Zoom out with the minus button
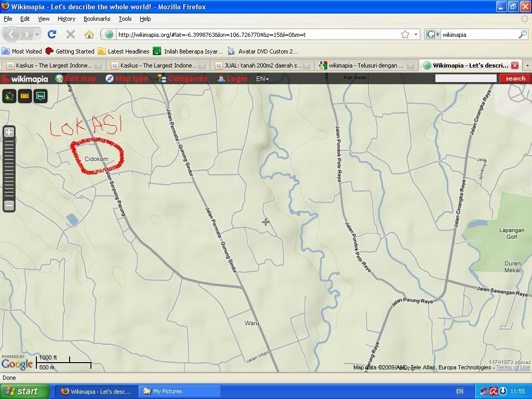 (9, 205)
